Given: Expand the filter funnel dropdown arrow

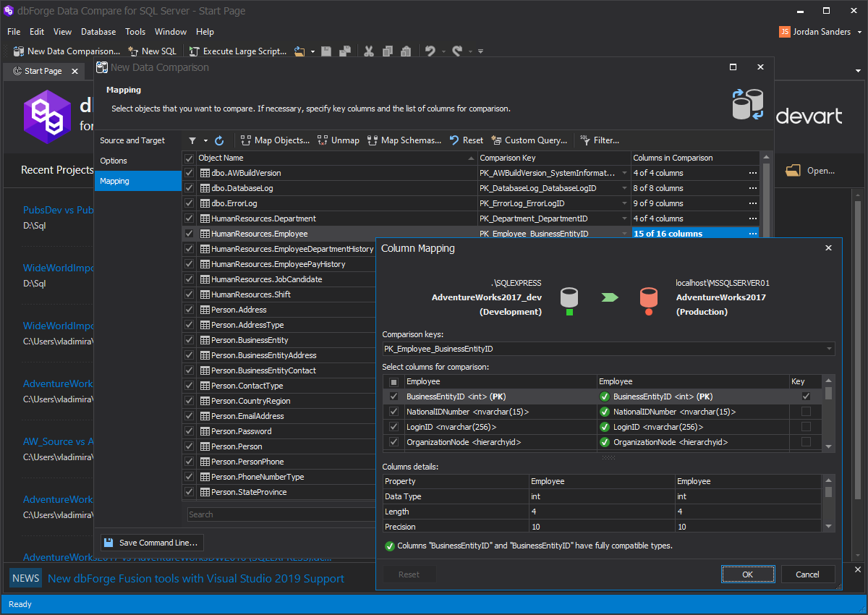Looking at the screenshot, I should (x=205, y=140).
